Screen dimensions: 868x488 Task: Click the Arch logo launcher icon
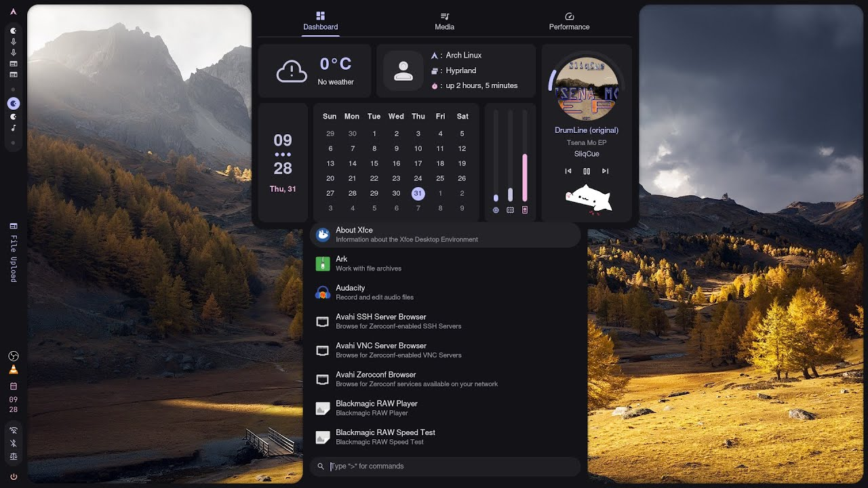[13, 12]
